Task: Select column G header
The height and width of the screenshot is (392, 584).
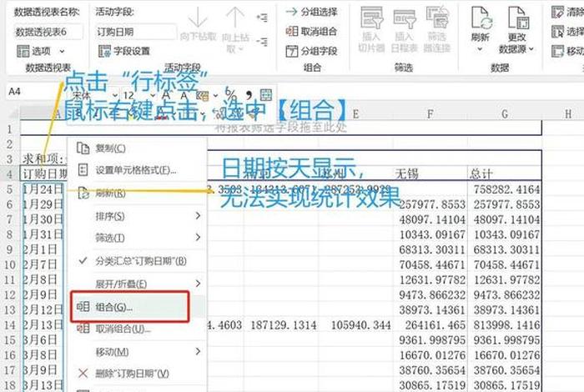Action: 505,114
